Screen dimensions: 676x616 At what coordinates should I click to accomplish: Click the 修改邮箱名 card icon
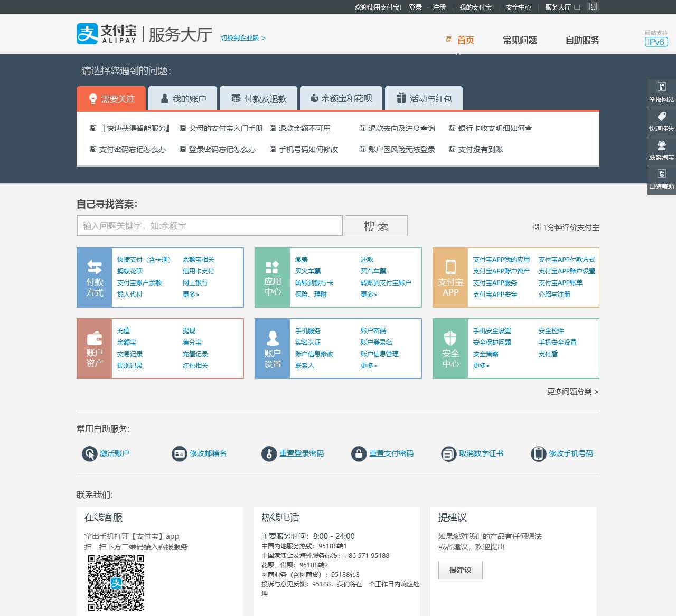(x=180, y=454)
